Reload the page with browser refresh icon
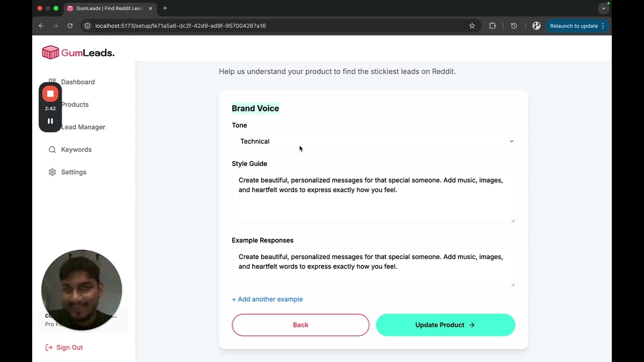This screenshot has height=362, width=644. pyautogui.click(x=70, y=26)
